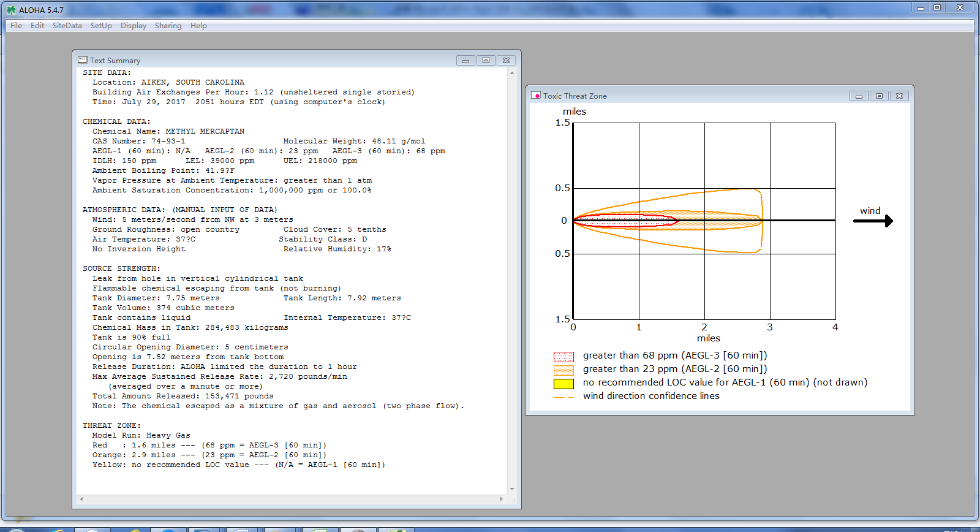The width and height of the screenshot is (980, 532).
Task: Minimize the Toxic Threat Zone window
Action: [x=859, y=96]
